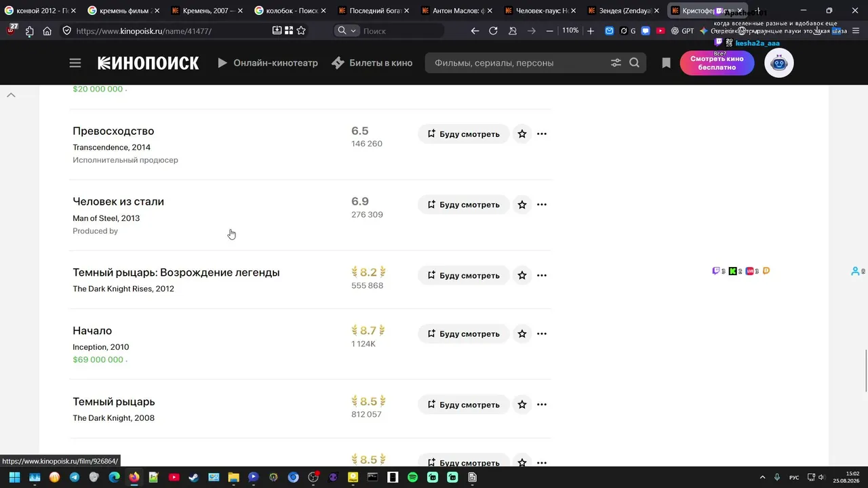
Task: Open three-dots menu for The Dark Knight 2008
Action: point(542,405)
